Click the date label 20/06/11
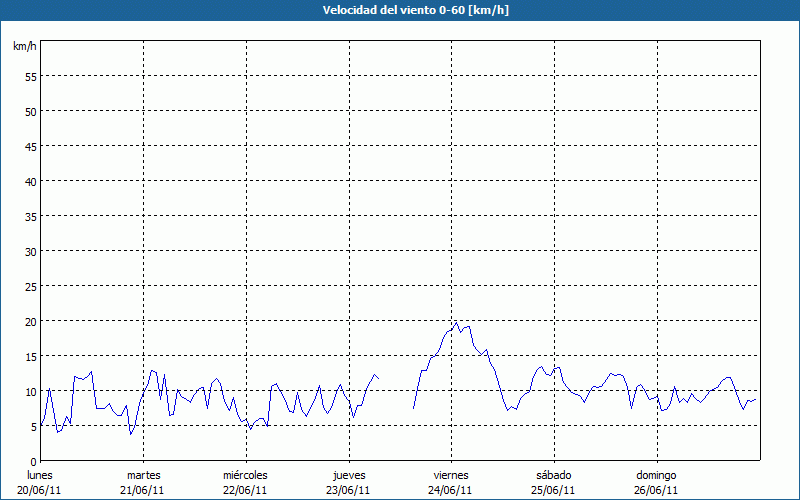The width and height of the screenshot is (800, 500). 40,490
